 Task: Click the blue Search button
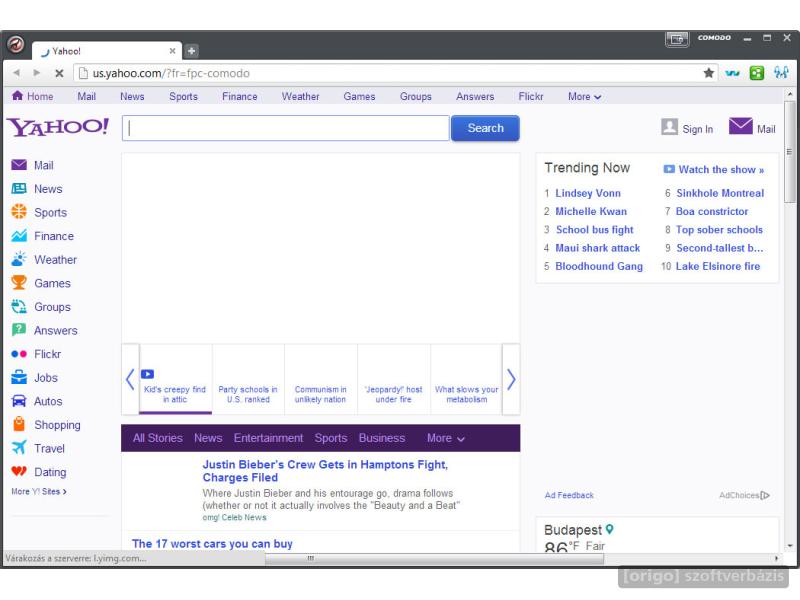pos(485,128)
